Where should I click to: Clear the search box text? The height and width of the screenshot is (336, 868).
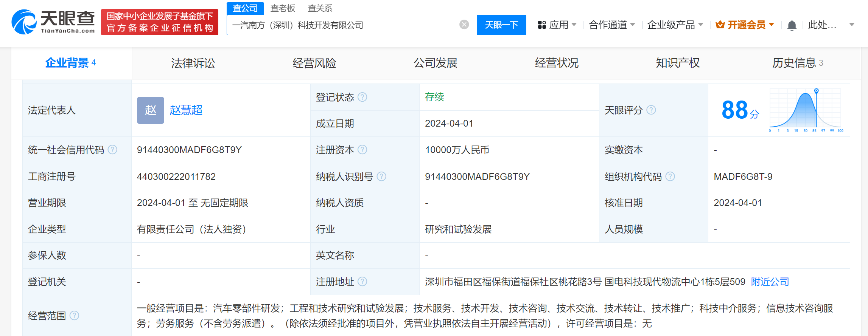pyautogui.click(x=464, y=25)
